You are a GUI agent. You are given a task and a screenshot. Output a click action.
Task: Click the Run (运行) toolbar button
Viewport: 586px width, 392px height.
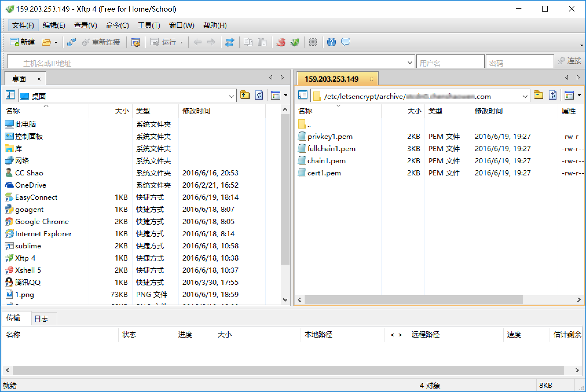(x=163, y=42)
